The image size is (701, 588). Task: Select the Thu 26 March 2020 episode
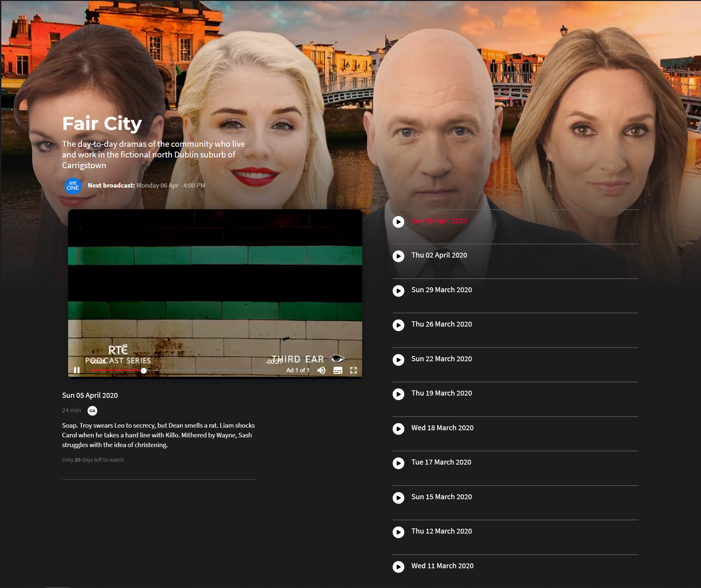(x=441, y=324)
